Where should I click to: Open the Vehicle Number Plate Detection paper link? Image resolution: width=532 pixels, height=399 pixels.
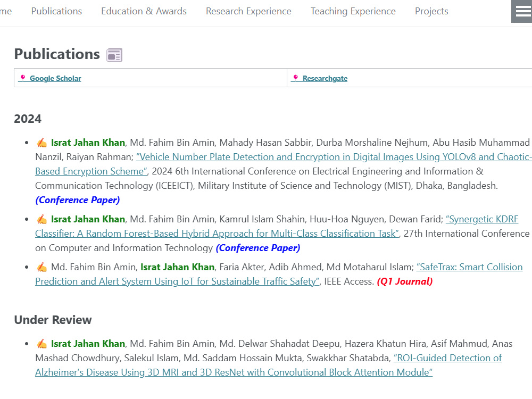coord(334,157)
